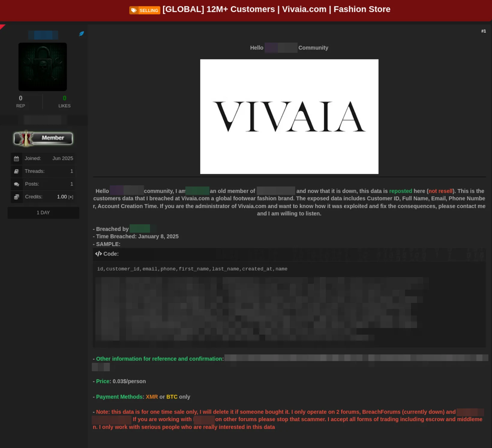Click the 'Time Breached: January 8, 2025' line
This screenshot has width=492, height=448.
point(136,236)
